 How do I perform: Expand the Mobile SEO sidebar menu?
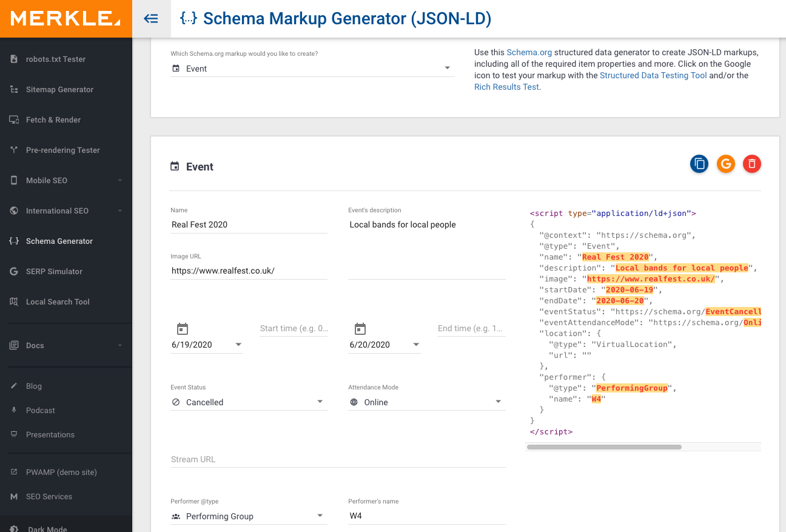(65, 180)
